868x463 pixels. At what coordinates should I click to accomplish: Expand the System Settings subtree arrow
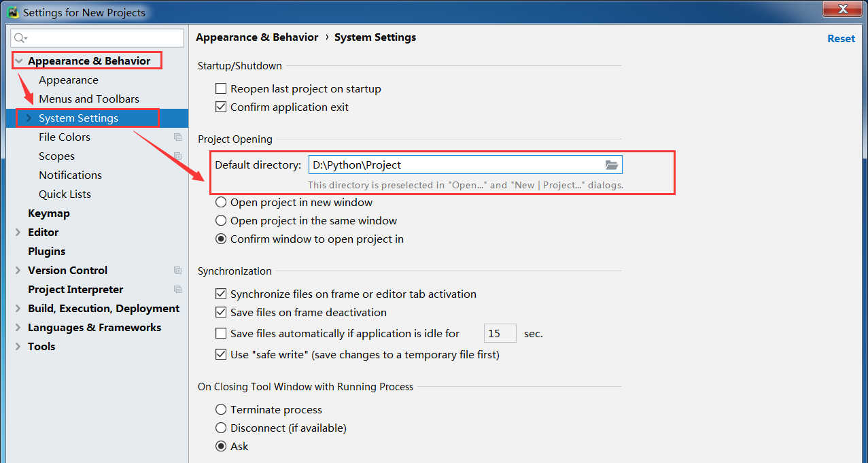pos(29,118)
